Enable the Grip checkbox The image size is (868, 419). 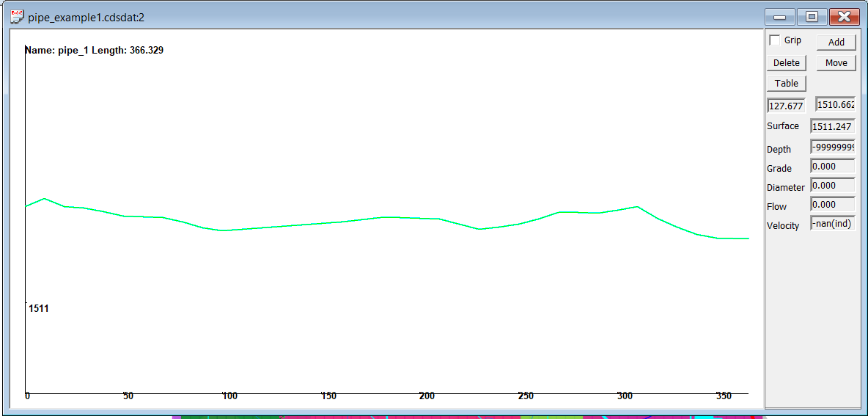(775, 40)
